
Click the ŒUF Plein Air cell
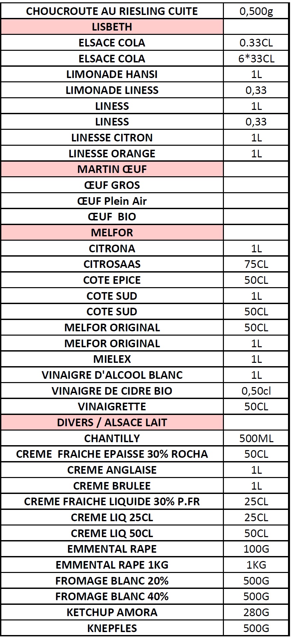pos(112,201)
